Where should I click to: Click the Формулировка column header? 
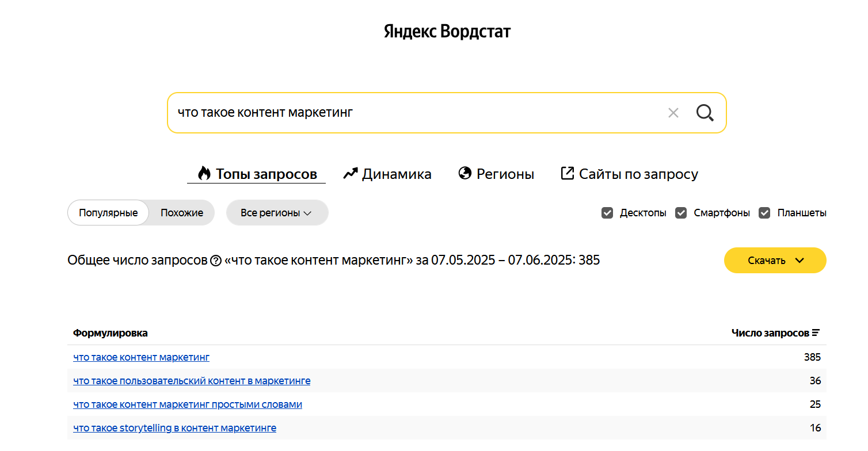pyautogui.click(x=110, y=333)
